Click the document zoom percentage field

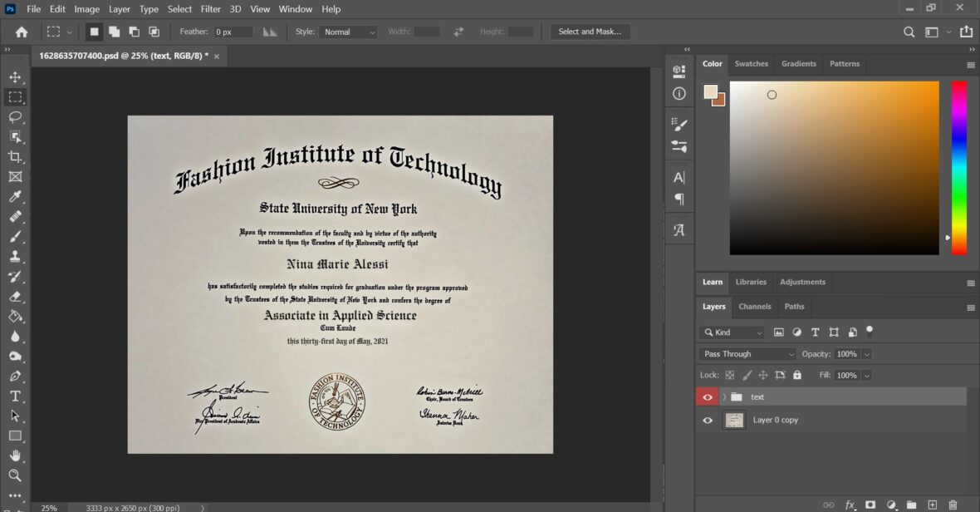(48, 507)
